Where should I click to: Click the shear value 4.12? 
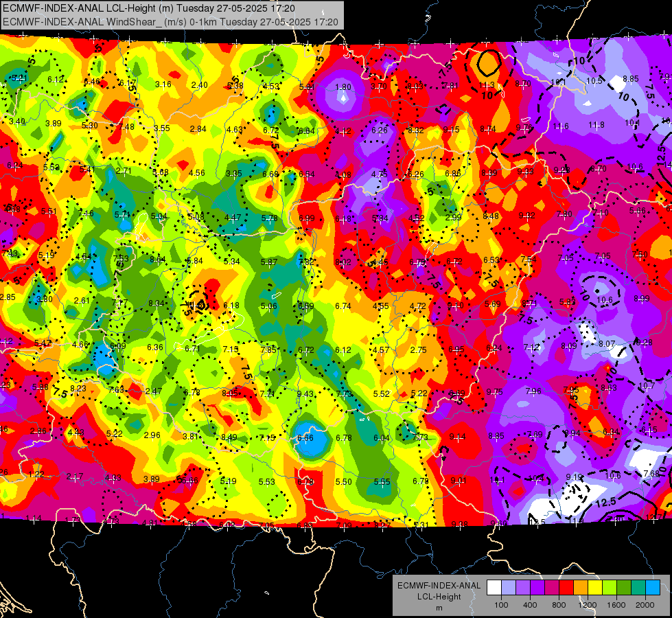pos(343,130)
